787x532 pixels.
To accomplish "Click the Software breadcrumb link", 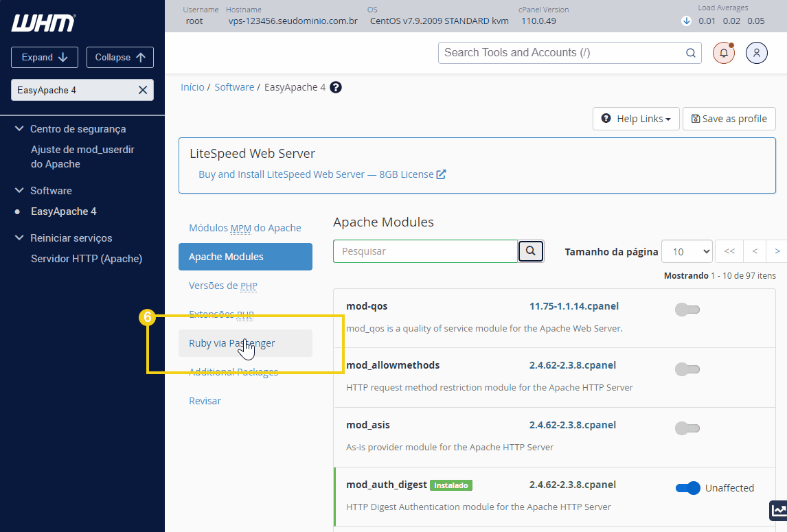I will [x=234, y=87].
